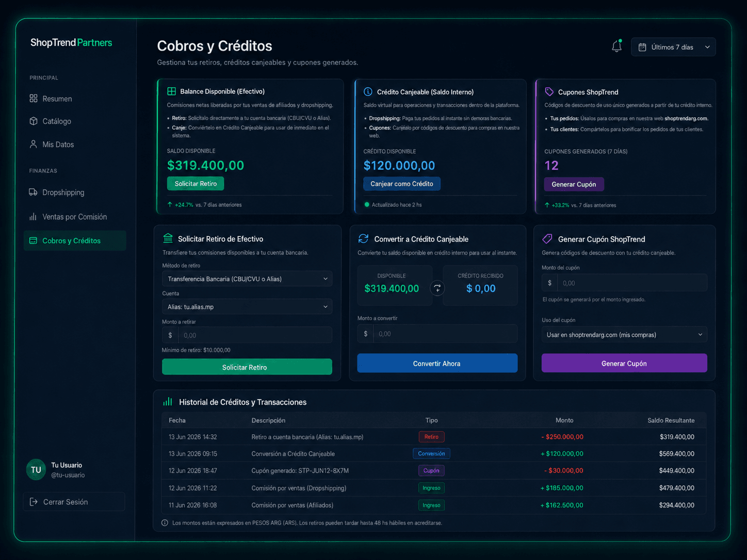Click the Retiro type badge

click(431, 437)
